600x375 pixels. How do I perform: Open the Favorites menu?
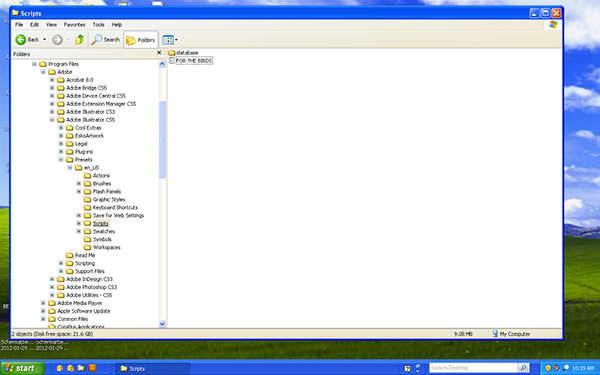tap(75, 24)
